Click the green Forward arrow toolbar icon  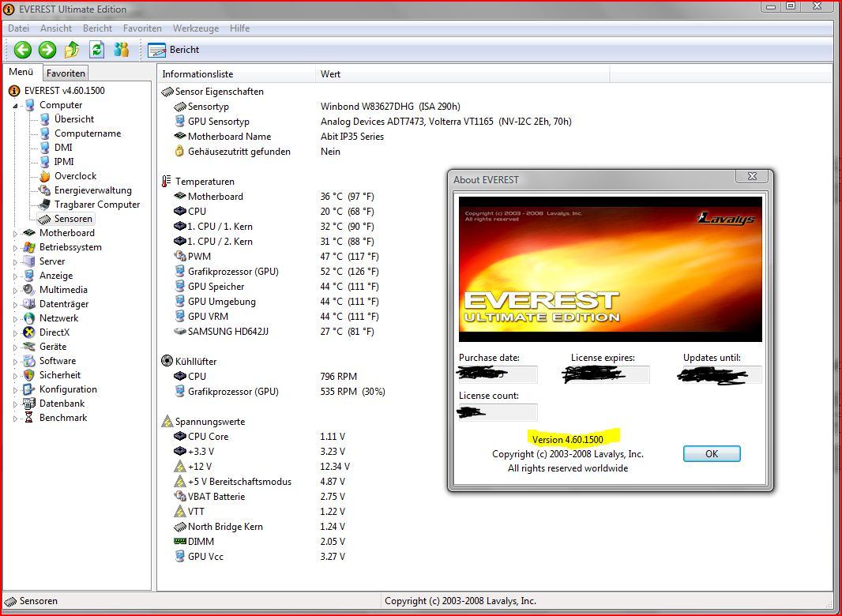tap(47, 50)
